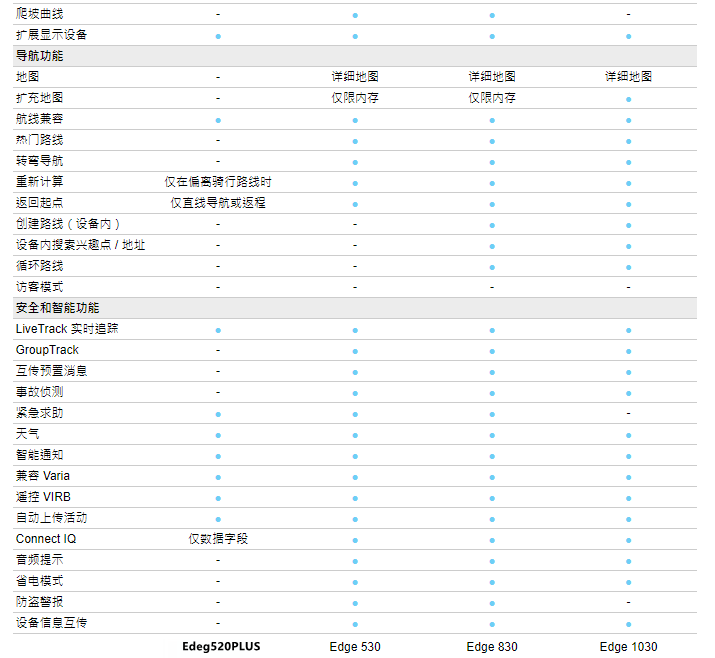This screenshot has width=715, height=658.
Task: Click 详细地图 in the Edge 530 column
Action: [355, 77]
